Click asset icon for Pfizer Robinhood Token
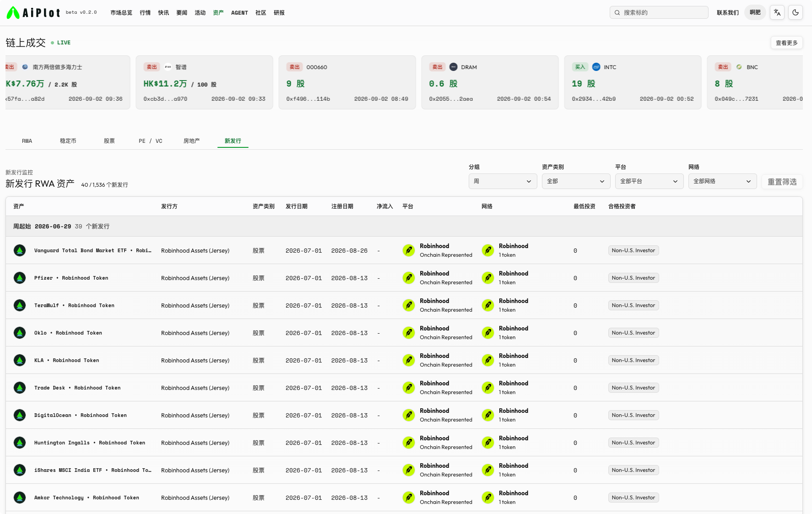 click(x=20, y=278)
